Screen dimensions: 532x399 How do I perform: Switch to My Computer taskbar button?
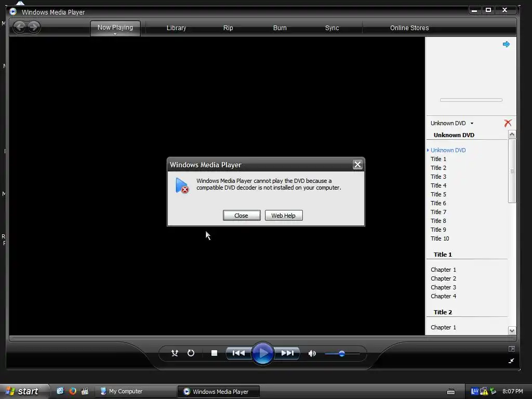[x=135, y=391]
